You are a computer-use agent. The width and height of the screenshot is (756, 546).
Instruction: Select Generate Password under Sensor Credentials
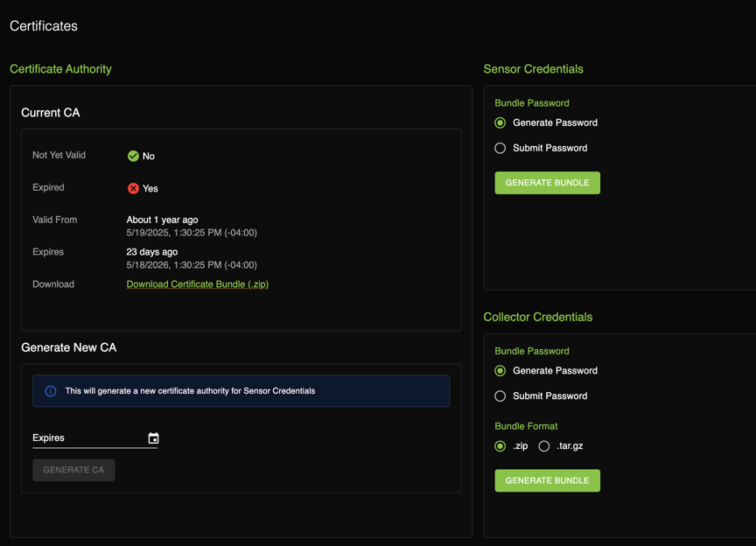click(x=500, y=122)
